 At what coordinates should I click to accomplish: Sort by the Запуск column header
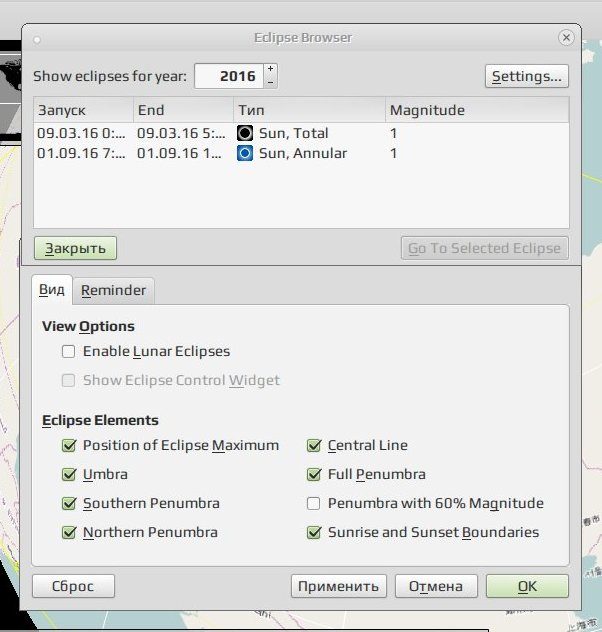[83, 110]
